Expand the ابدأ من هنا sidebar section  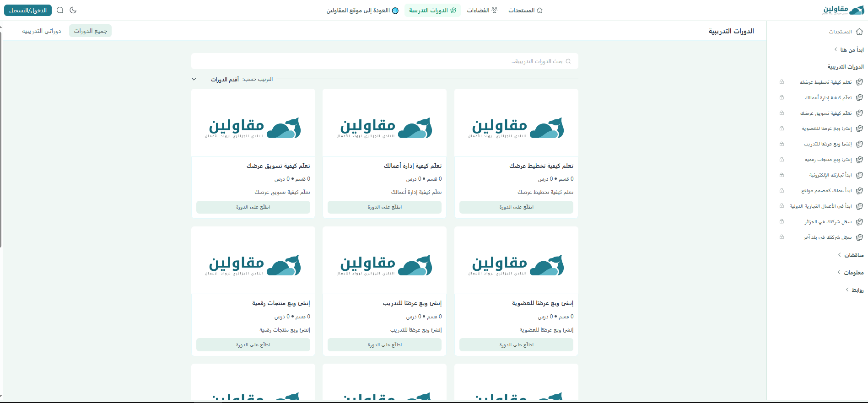[849, 49]
